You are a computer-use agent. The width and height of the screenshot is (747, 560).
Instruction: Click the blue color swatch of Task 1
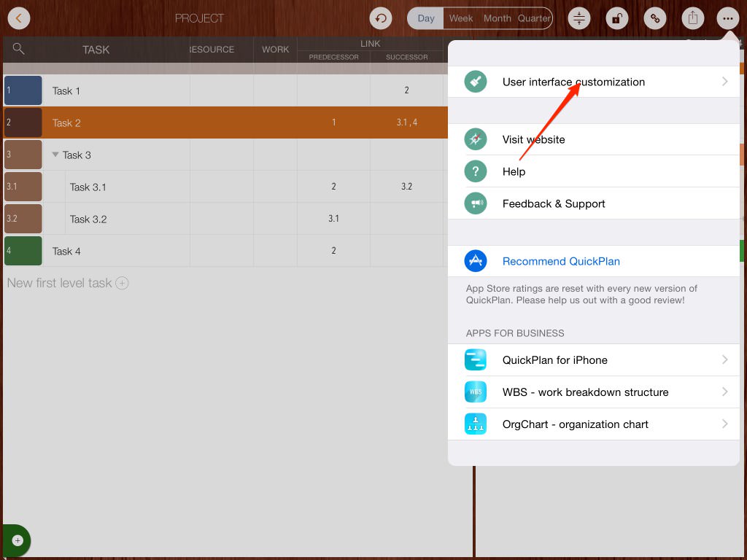23,90
